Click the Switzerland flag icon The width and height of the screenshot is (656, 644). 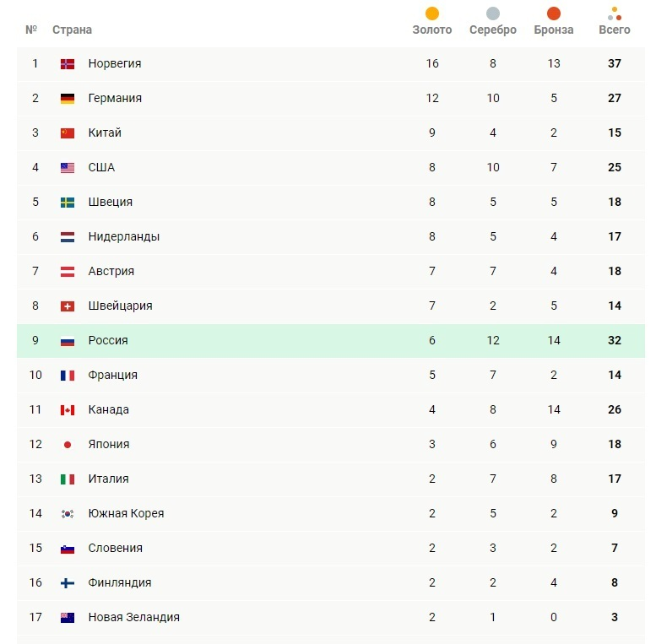tap(68, 306)
